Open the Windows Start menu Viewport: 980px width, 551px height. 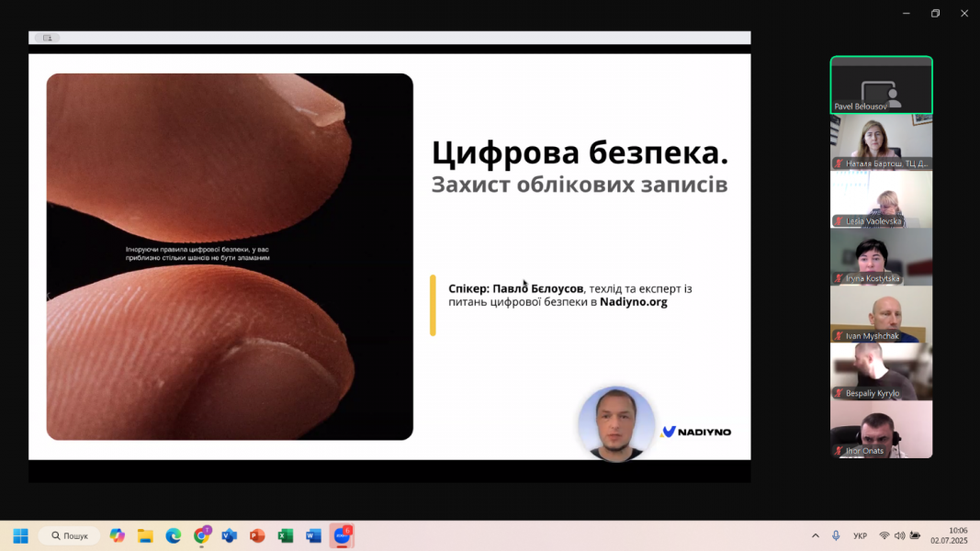20,535
